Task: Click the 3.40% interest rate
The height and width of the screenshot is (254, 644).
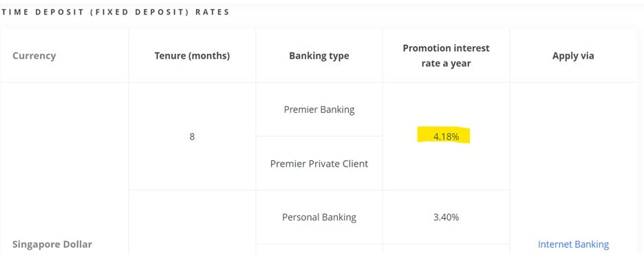Action: (446, 217)
